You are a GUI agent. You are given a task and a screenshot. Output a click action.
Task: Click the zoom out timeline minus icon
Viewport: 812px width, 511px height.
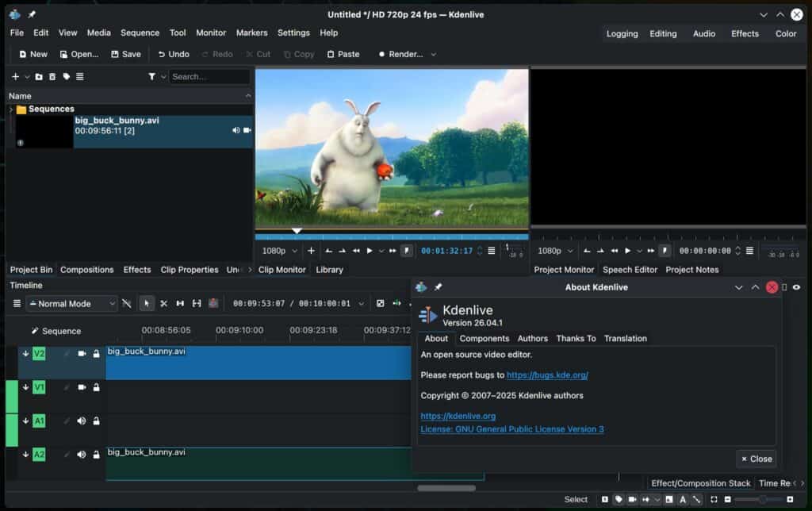point(728,500)
